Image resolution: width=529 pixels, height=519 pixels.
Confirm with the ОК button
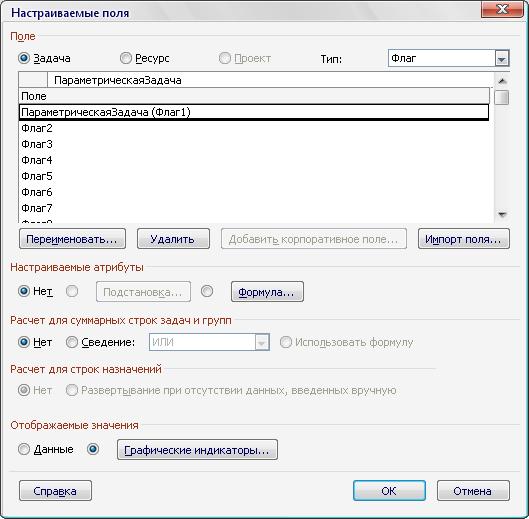point(389,491)
